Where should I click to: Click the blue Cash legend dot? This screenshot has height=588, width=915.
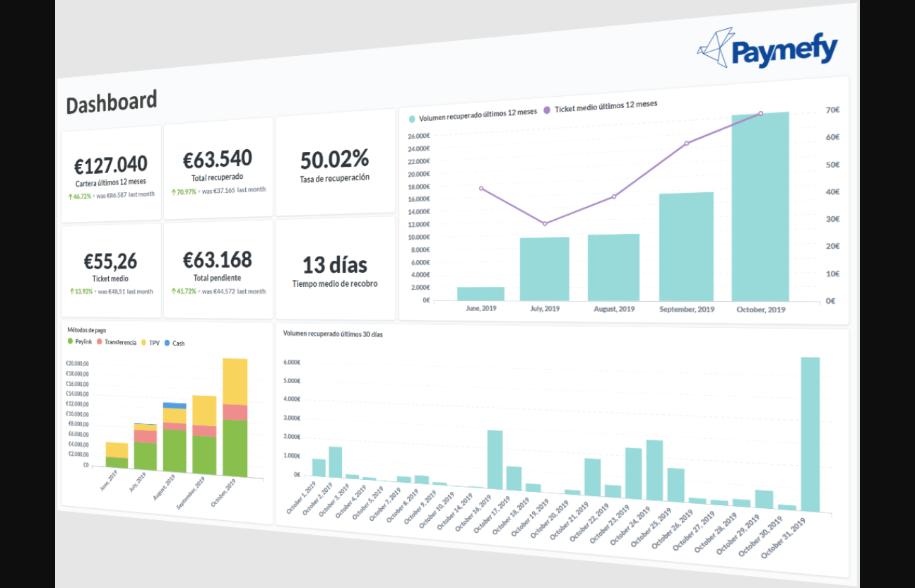click(x=167, y=343)
